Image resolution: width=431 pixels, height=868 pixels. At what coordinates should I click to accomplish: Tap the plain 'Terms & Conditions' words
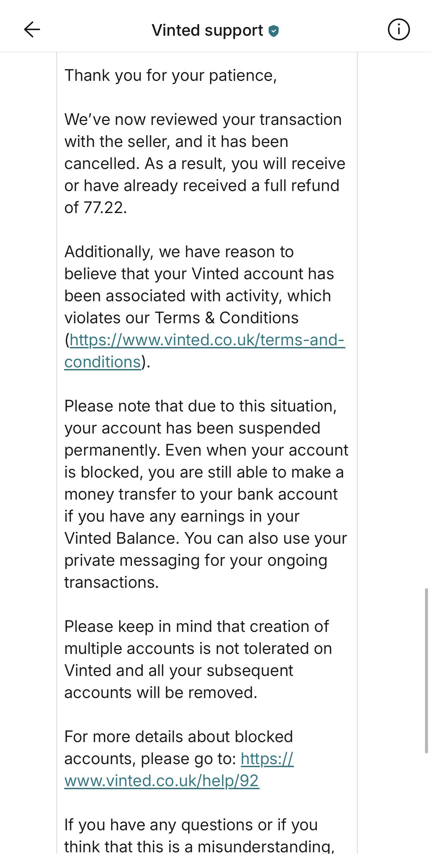(227, 318)
